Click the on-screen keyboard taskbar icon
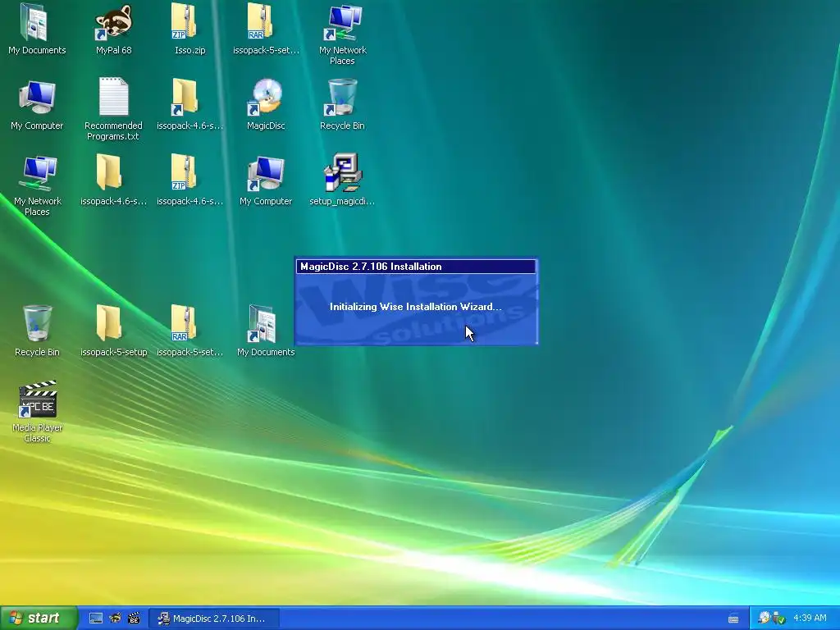This screenshot has width=840, height=630. (733, 619)
